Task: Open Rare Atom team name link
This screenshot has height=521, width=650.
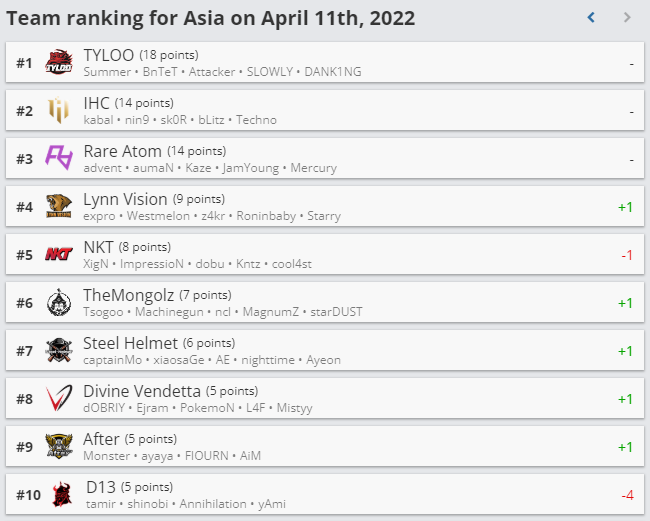Action: (122, 151)
